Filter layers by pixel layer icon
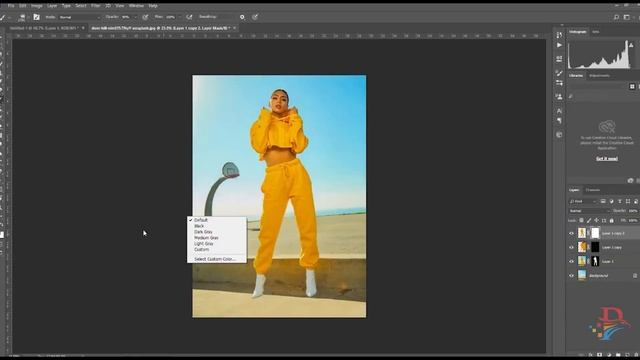This screenshot has width=640, height=360. pos(603,201)
